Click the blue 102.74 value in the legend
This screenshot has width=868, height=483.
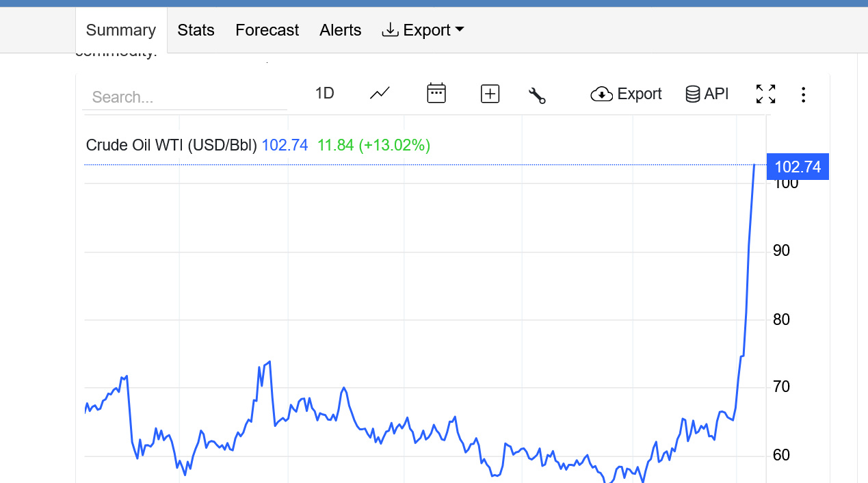click(x=285, y=145)
